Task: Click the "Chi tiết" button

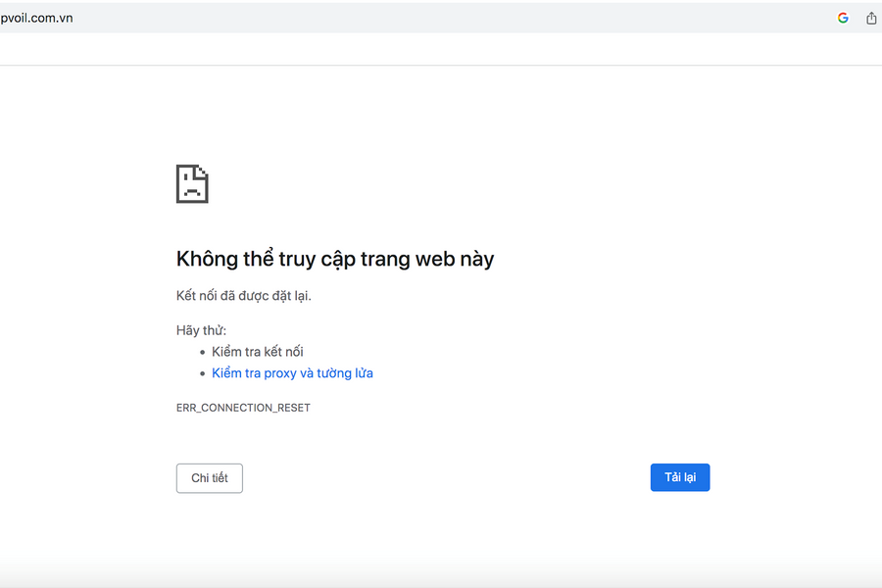Action: tap(210, 477)
